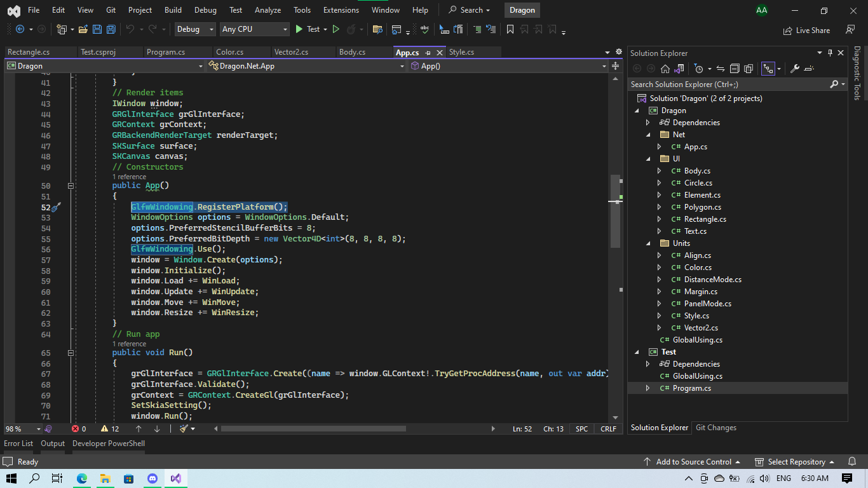Screen dimensions: 868x488
Task: Click the Live Share button
Action: click(807, 30)
